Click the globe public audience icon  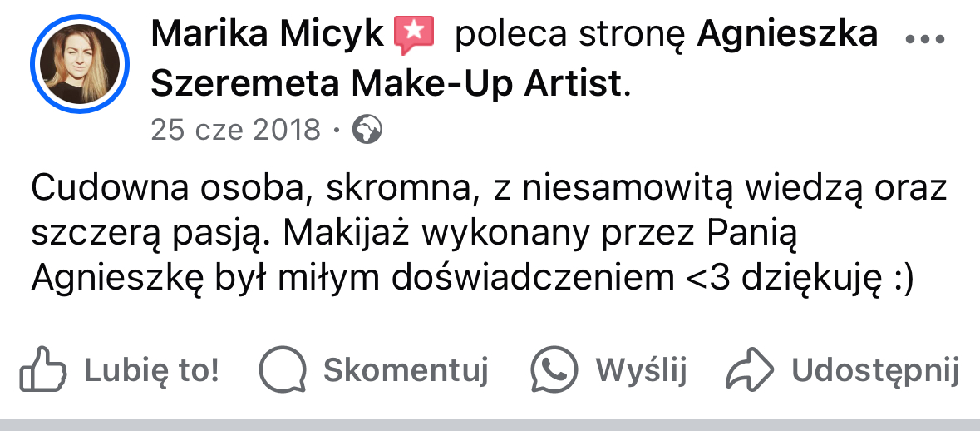367,130
